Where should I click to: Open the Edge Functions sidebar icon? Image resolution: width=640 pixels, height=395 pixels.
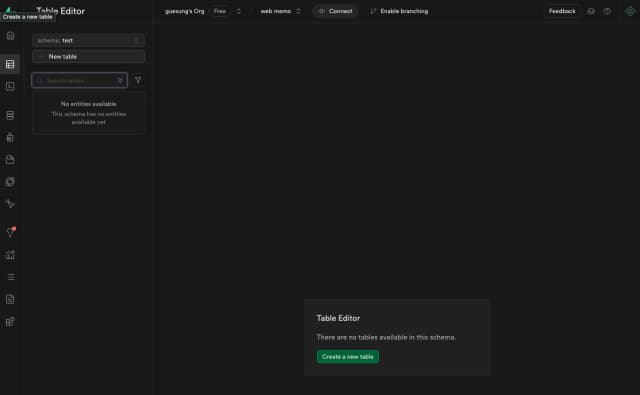10,182
